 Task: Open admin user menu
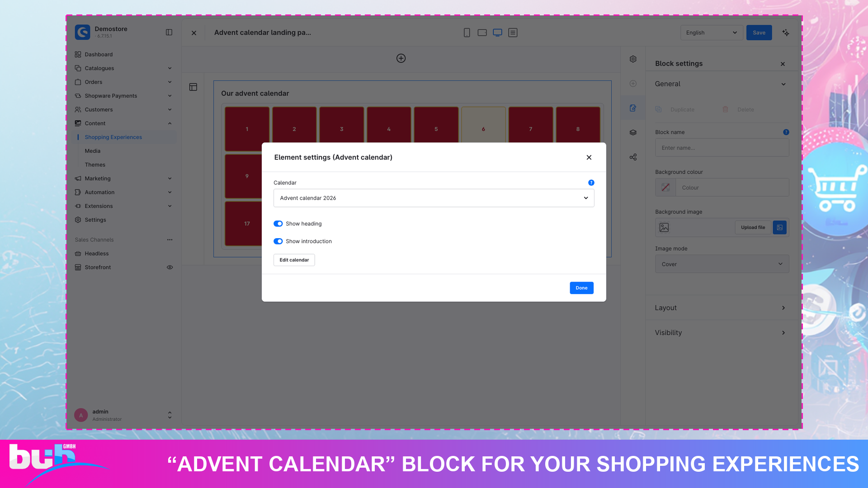pos(124,415)
